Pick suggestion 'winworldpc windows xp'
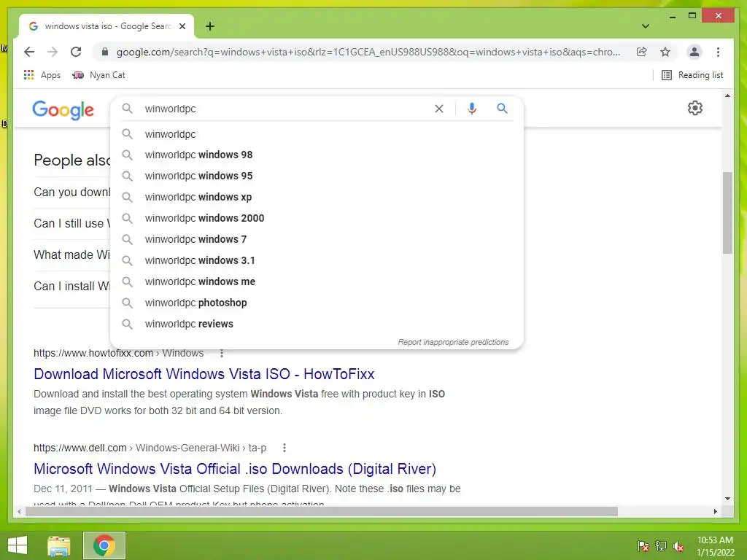Screen dimensions: 747x560 [x=317, y=197]
